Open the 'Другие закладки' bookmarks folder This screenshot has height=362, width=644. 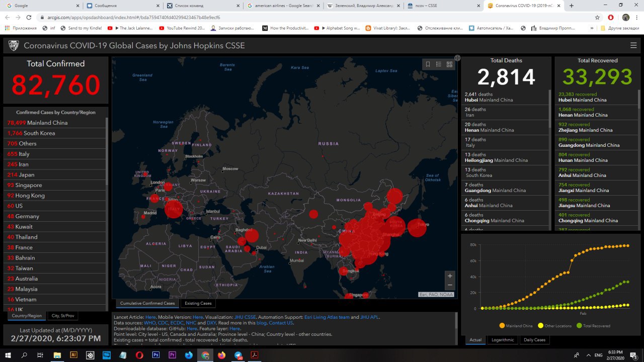[620, 28]
